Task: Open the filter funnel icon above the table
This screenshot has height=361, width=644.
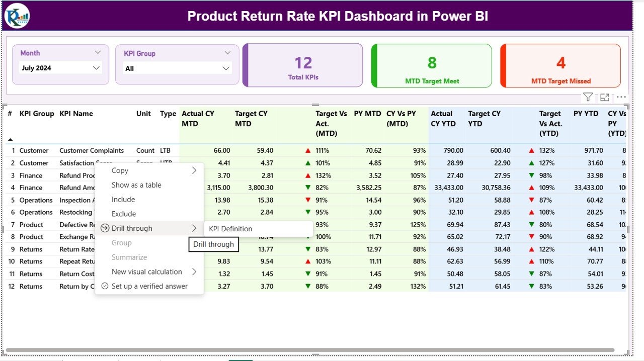Action: click(x=587, y=97)
